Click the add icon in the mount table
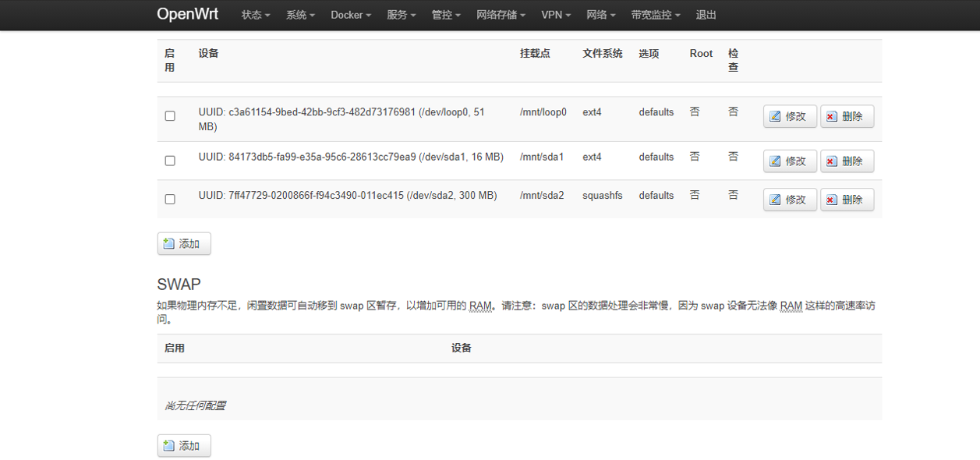Viewport: 980px width, 460px height. (x=171, y=243)
